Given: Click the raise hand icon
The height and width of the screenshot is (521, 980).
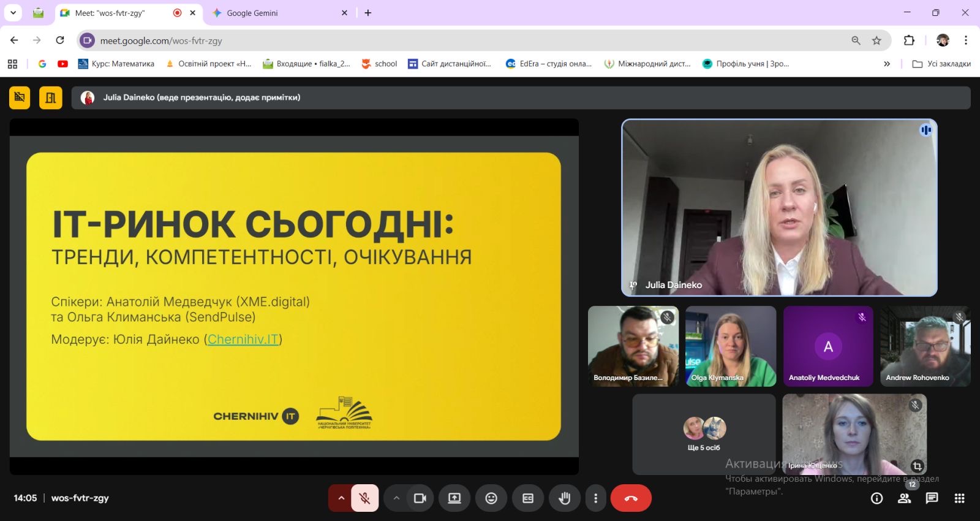Looking at the screenshot, I should pos(564,498).
